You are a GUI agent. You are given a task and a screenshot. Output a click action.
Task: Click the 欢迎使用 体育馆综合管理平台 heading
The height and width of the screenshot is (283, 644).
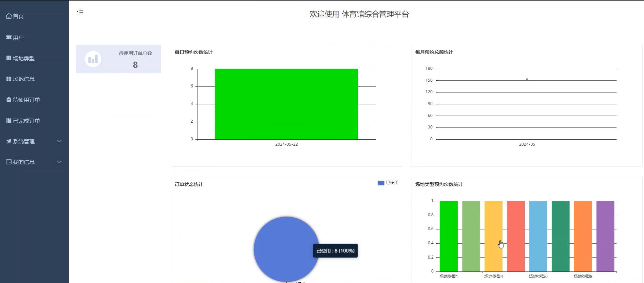tap(359, 14)
